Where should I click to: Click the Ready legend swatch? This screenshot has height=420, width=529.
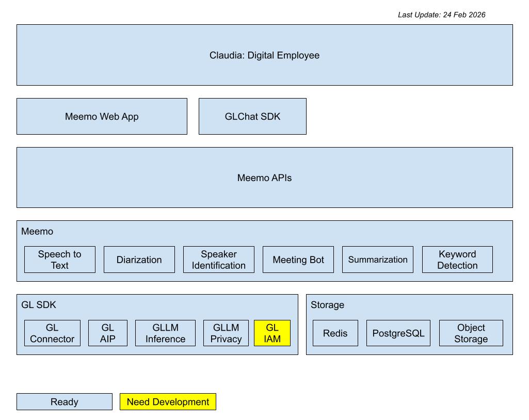point(65,402)
